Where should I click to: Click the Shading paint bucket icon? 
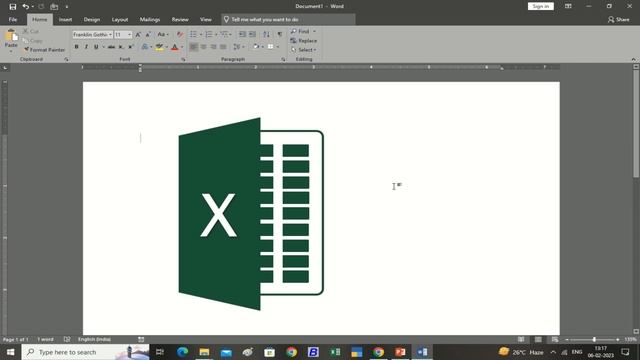pos(256,47)
